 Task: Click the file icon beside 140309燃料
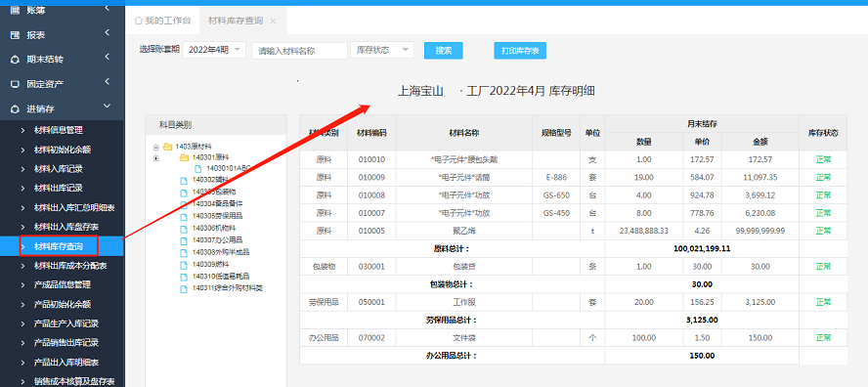pyautogui.click(x=184, y=265)
